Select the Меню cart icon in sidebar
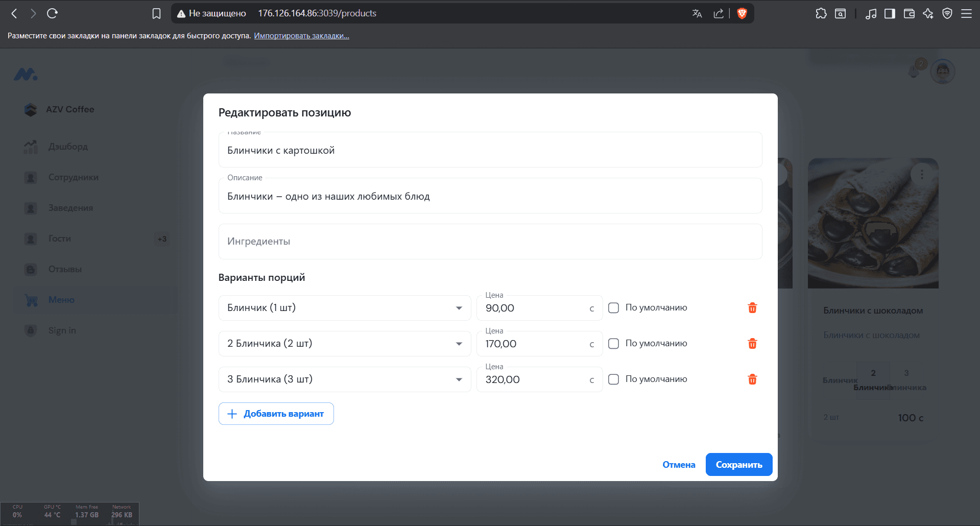Image resolution: width=980 pixels, height=526 pixels. coord(31,300)
